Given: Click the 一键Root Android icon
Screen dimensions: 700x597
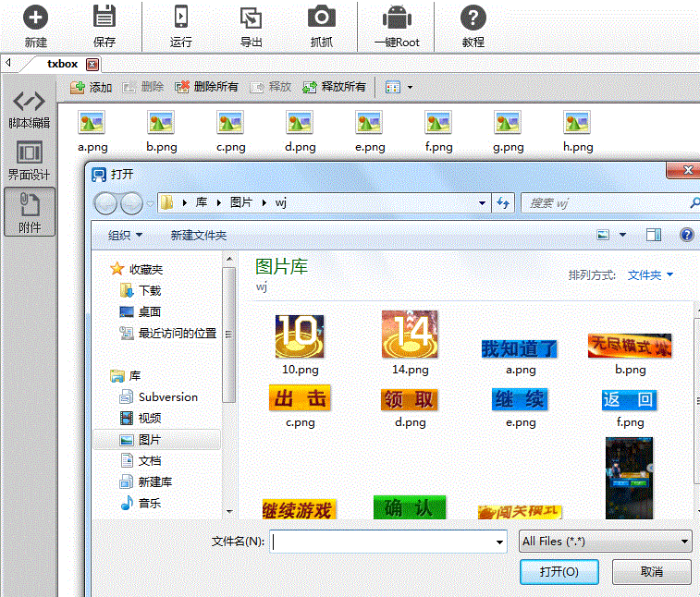Looking at the screenshot, I should click(x=397, y=26).
